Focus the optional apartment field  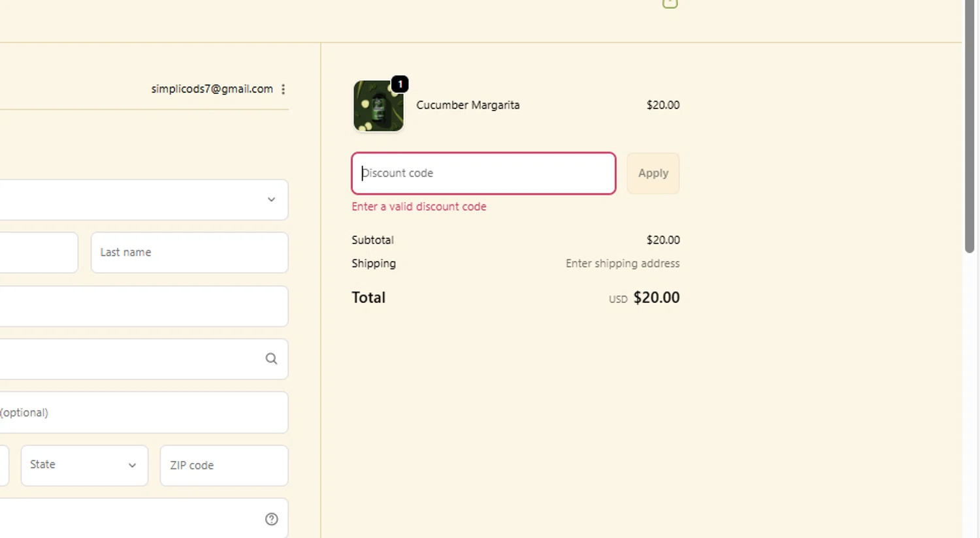(x=144, y=412)
